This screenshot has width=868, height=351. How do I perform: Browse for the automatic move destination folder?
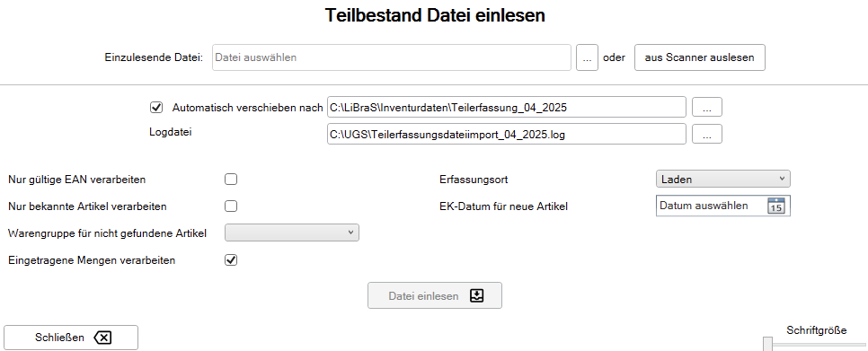click(707, 107)
